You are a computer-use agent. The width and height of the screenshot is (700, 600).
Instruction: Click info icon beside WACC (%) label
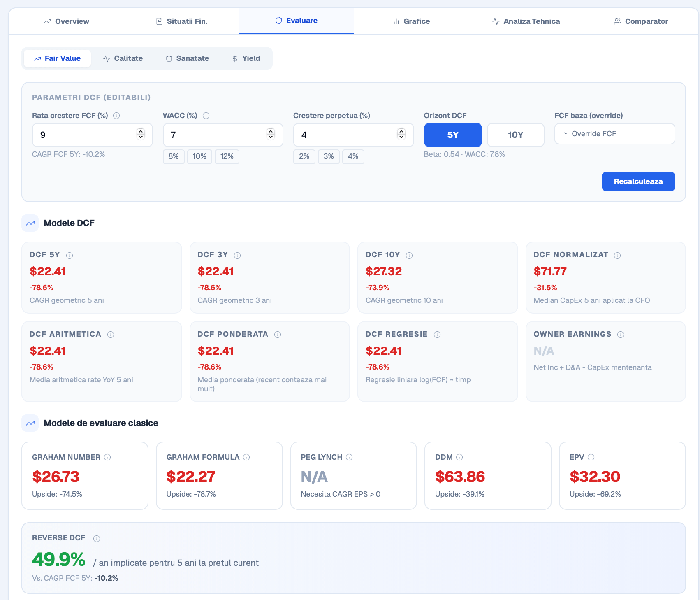[206, 116]
